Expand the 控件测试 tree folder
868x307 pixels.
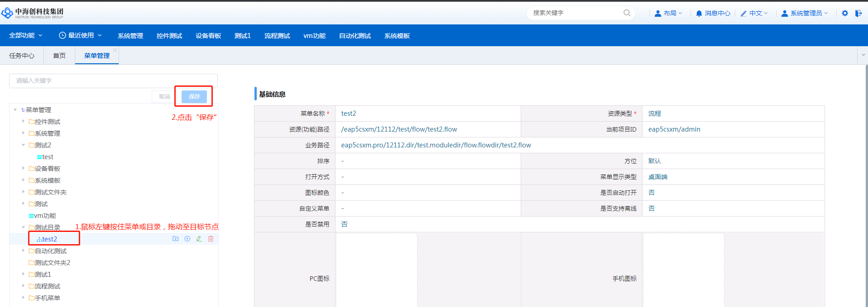tap(24, 121)
